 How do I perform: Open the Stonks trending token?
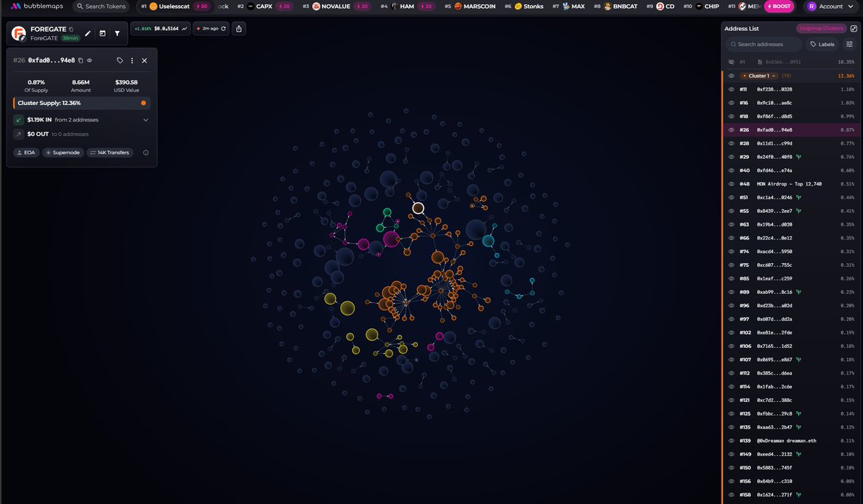pos(529,6)
